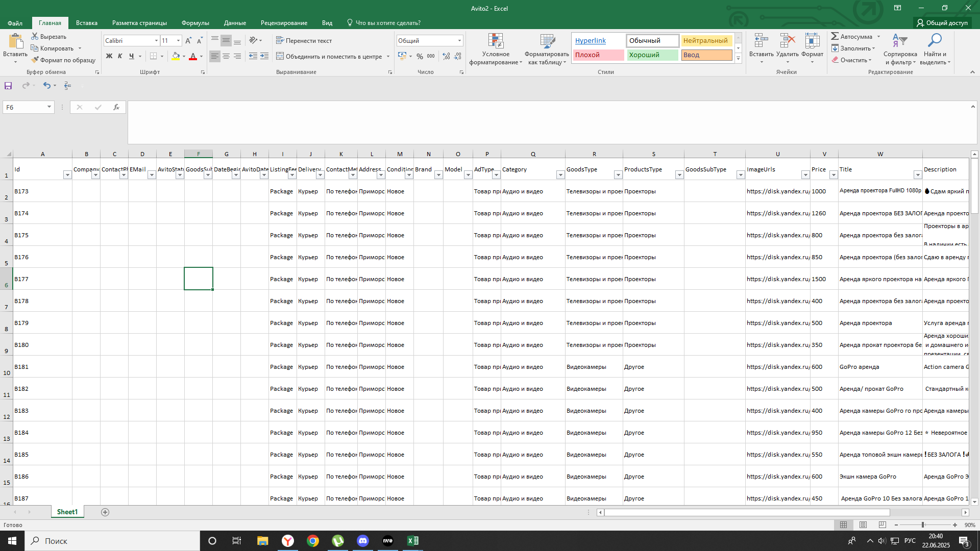This screenshot has width=980, height=551.
Task: Expand the formula bar
Action: 973,107
